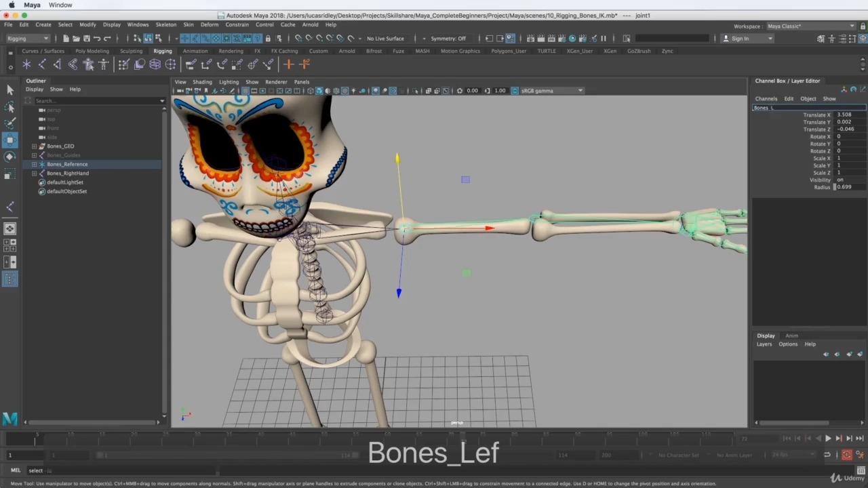This screenshot has height=488, width=868.
Task: Click the Translate X value field
Action: 850,115
